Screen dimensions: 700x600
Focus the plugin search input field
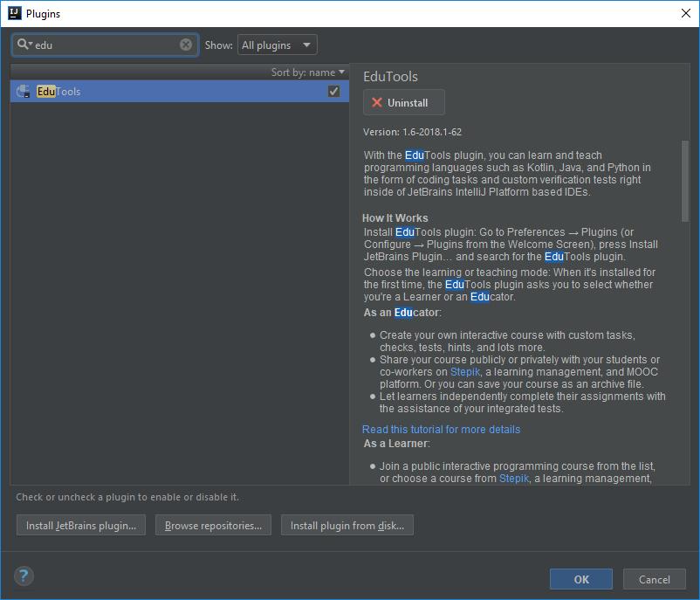106,45
